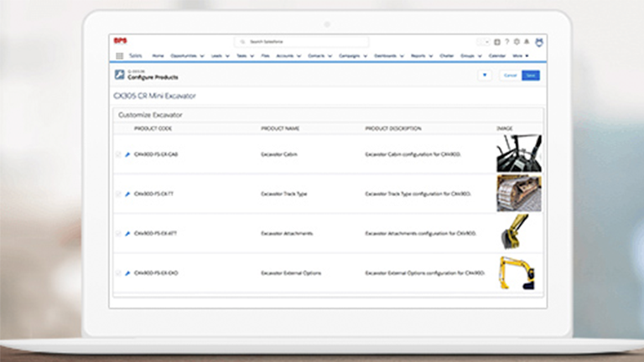Click the wrench icon for Excavator Track Type
644x362 pixels.
tap(127, 194)
